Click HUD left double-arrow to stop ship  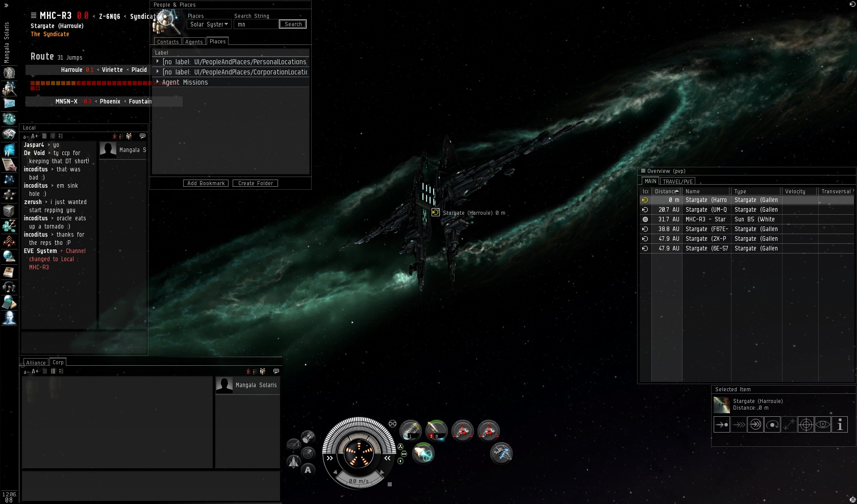330,458
